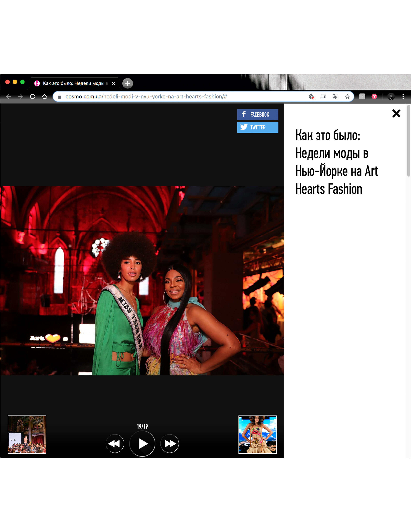Rewind to the previous slide

(x=115, y=443)
